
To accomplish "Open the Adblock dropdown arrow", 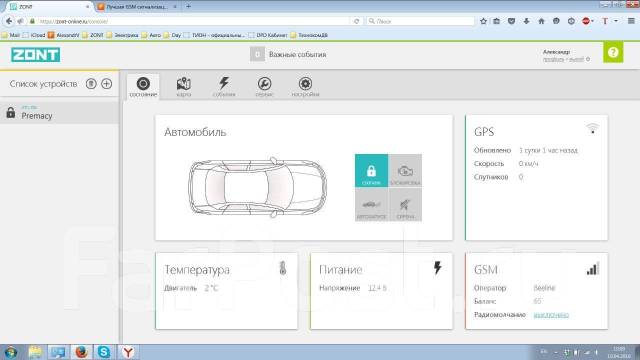I will (593, 21).
